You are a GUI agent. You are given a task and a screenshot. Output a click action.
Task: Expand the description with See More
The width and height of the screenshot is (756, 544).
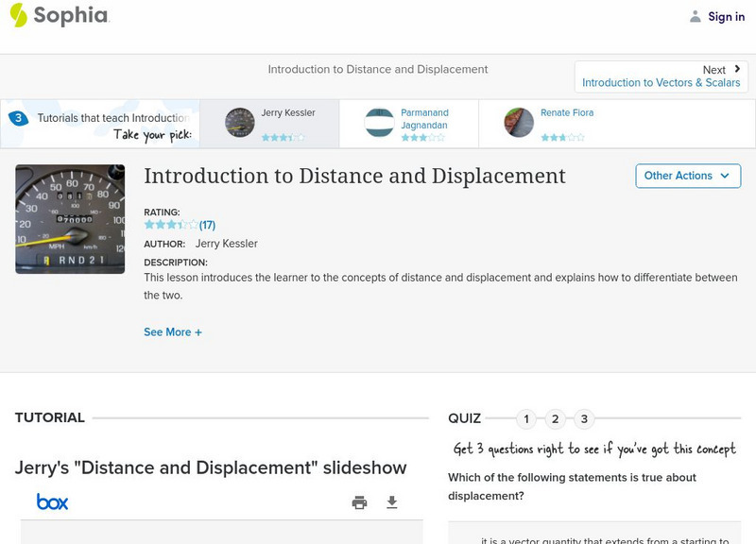[x=173, y=332]
